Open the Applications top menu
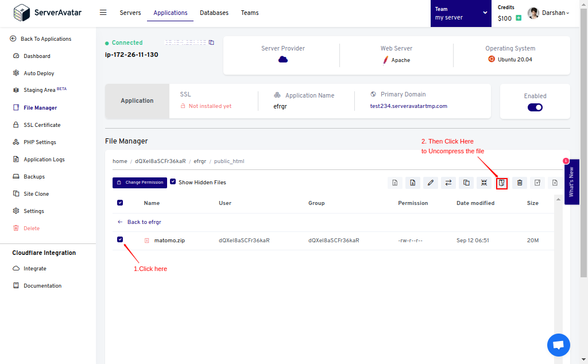Image resolution: width=588 pixels, height=364 pixels. pyautogui.click(x=170, y=13)
